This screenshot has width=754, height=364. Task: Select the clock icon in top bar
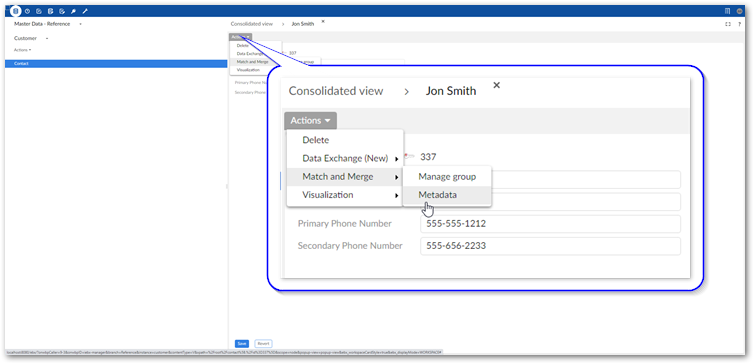(x=27, y=11)
